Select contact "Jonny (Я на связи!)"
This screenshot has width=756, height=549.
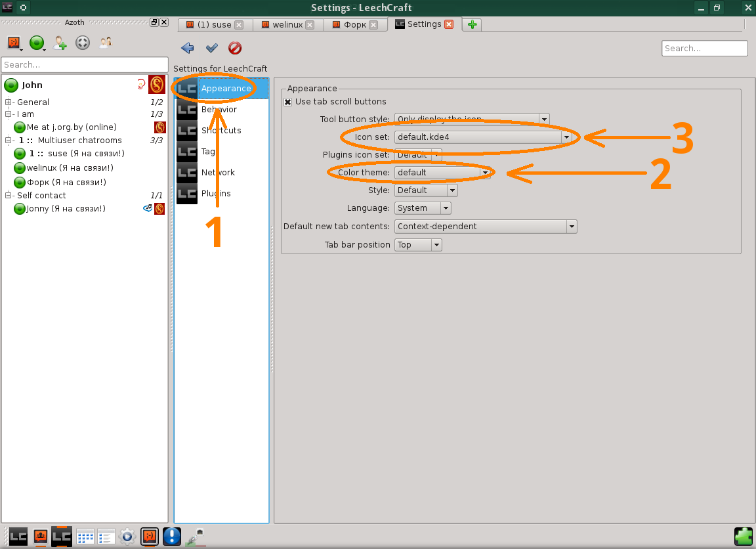(66, 208)
